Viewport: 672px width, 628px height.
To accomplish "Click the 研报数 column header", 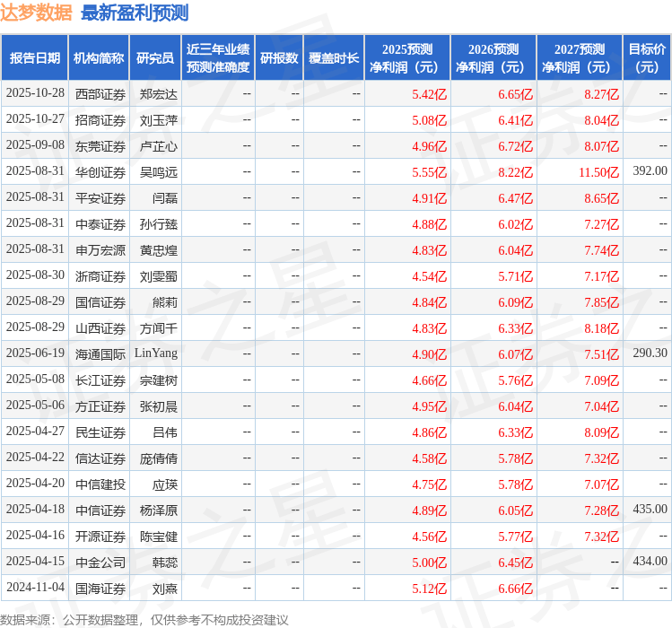I will (x=279, y=58).
